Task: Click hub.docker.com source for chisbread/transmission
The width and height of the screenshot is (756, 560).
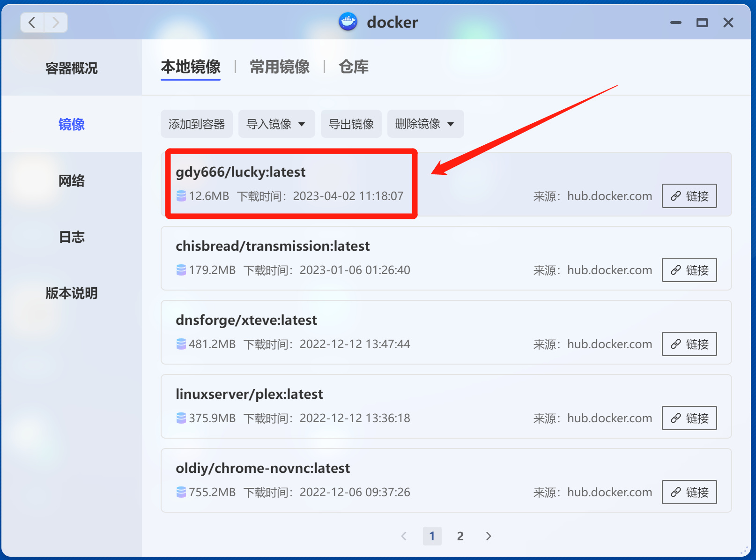Action: (x=610, y=270)
